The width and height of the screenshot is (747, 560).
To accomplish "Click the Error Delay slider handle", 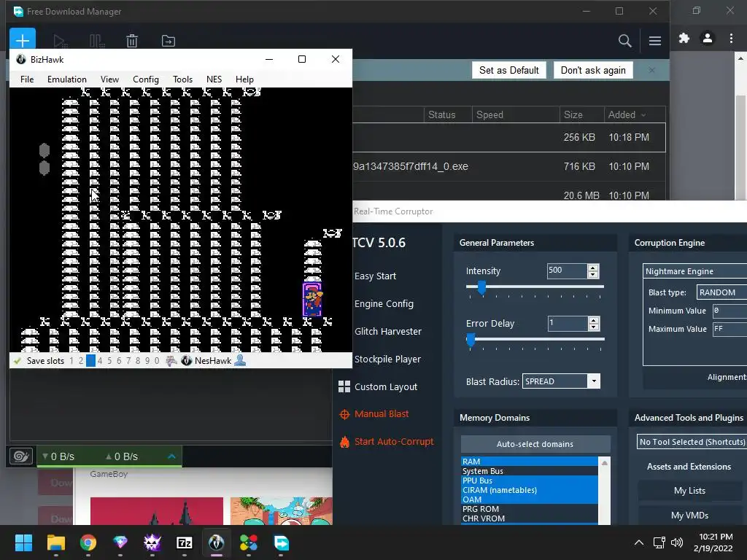I will [x=471, y=340].
